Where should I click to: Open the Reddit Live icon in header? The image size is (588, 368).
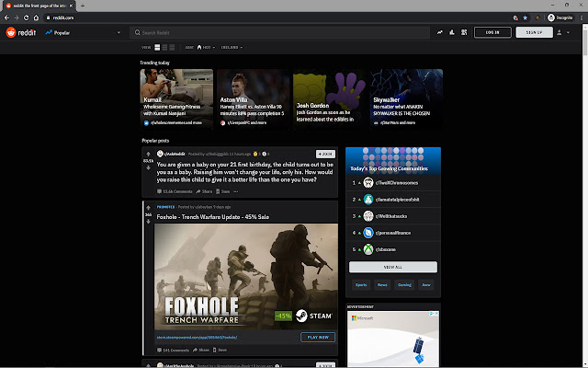[464, 32]
